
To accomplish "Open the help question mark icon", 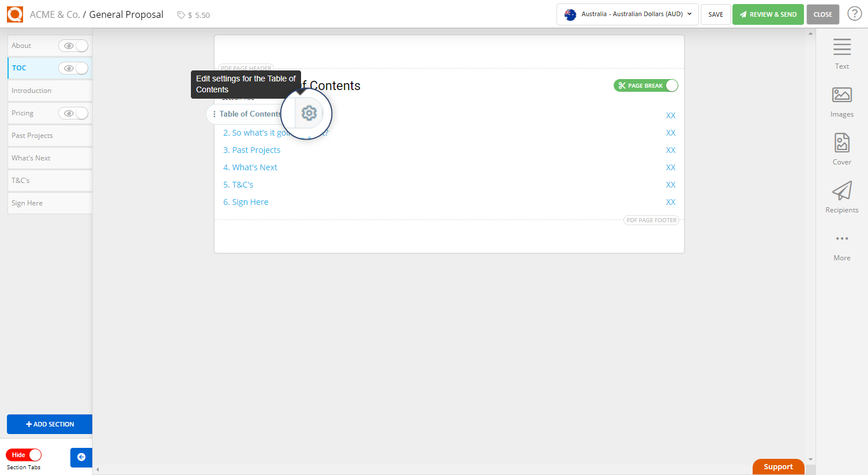I will pos(854,14).
